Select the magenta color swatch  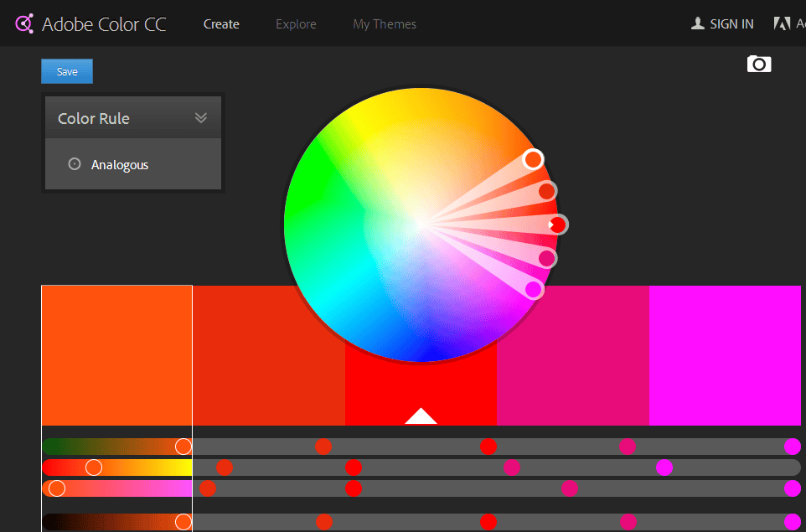click(725, 355)
